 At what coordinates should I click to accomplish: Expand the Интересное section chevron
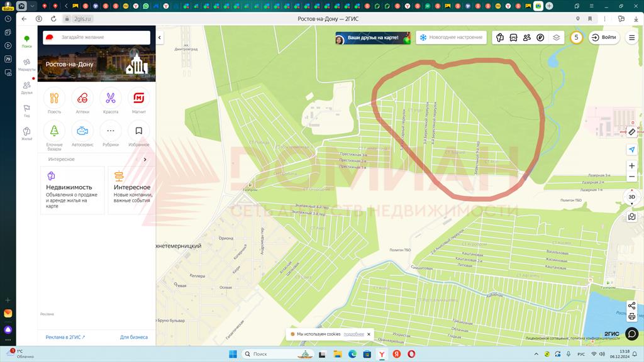pyautogui.click(x=145, y=160)
